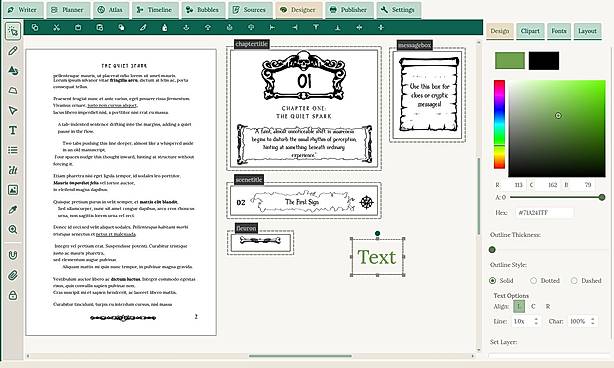
Task: Select the pointer selection tool
Action: (13, 31)
